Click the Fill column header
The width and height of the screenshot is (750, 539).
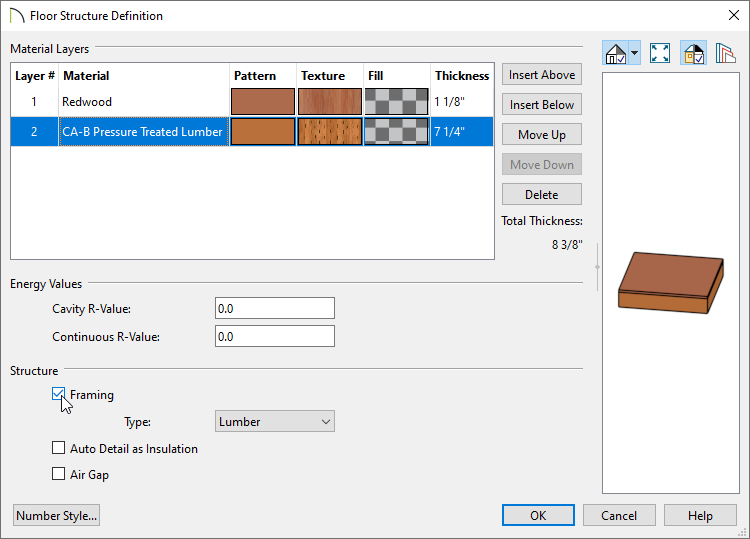[397, 76]
